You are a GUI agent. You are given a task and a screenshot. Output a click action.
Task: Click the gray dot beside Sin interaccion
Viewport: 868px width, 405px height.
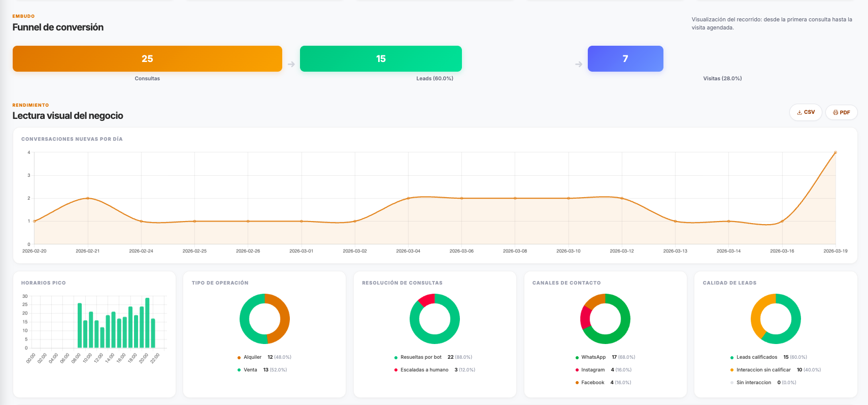[731, 383]
